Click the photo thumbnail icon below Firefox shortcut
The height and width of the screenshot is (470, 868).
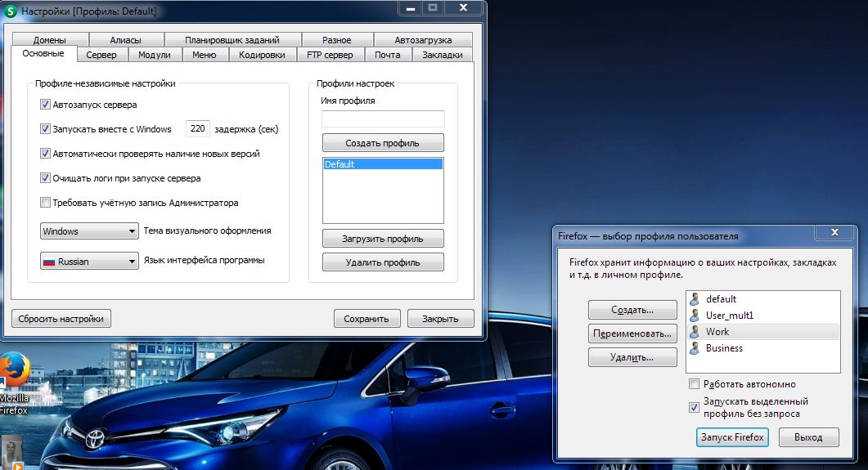[x=11, y=452]
